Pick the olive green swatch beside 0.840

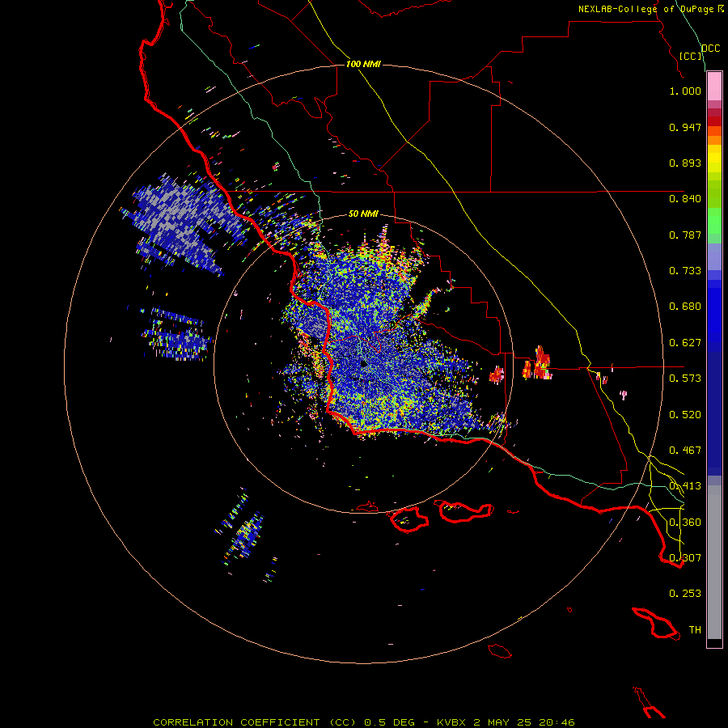tap(714, 193)
